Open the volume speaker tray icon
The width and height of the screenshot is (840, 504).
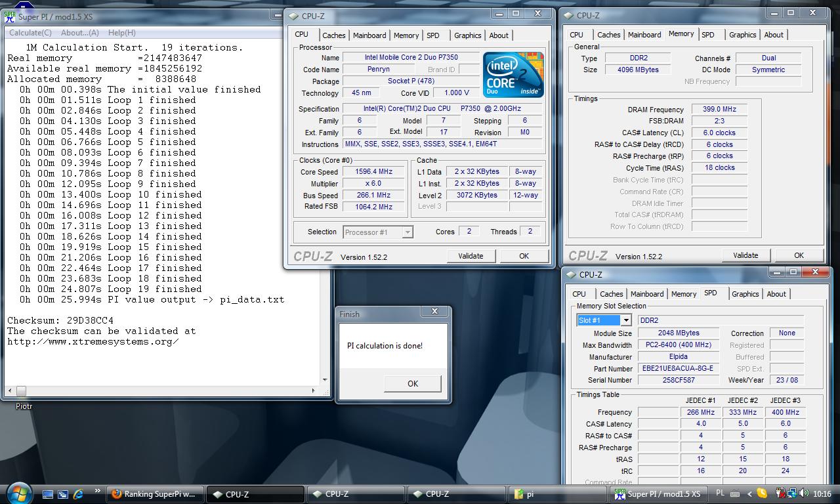804,493
